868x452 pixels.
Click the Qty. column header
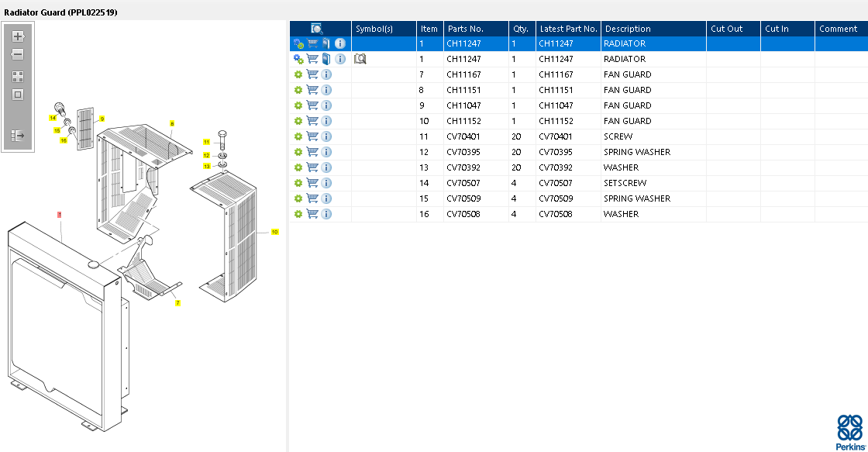[520, 29]
